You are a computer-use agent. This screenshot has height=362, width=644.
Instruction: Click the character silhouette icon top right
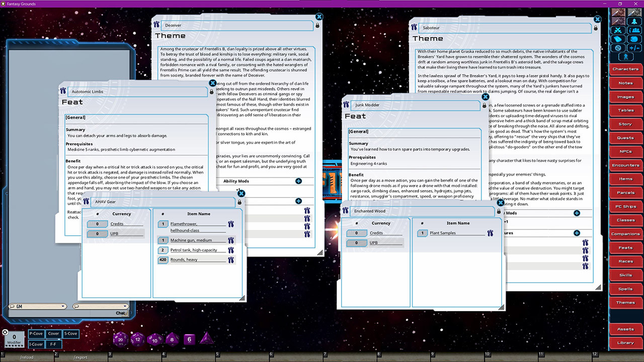pos(634,22)
